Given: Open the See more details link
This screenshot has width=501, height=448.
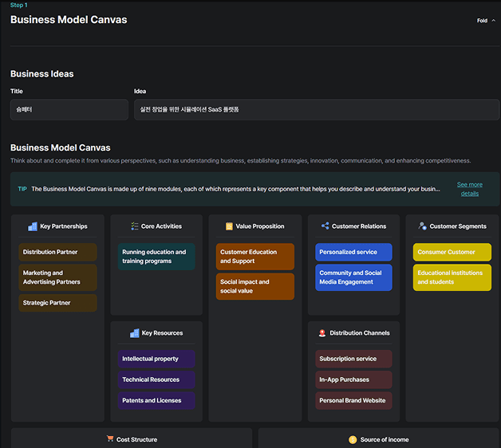Looking at the screenshot, I should pyautogui.click(x=470, y=189).
